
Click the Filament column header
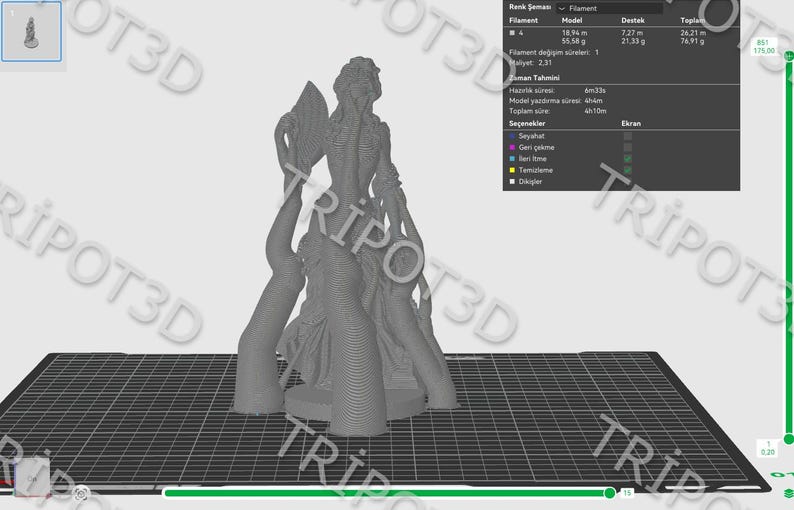point(523,20)
